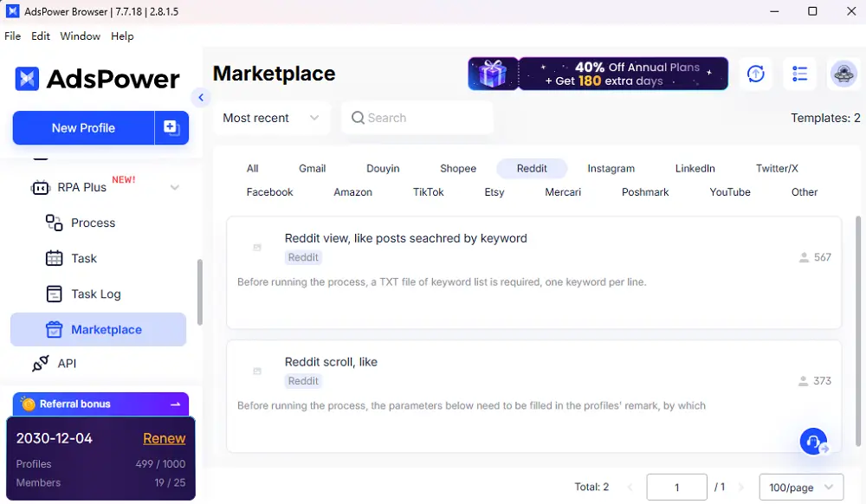866x504 pixels.
Task: Open the API section
Action: point(65,363)
